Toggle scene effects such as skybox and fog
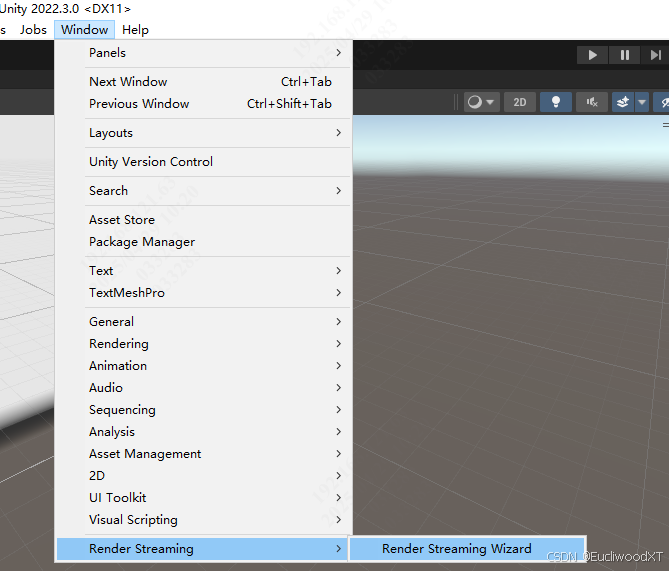The height and width of the screenshot is (571, 669). pos(623,102)
